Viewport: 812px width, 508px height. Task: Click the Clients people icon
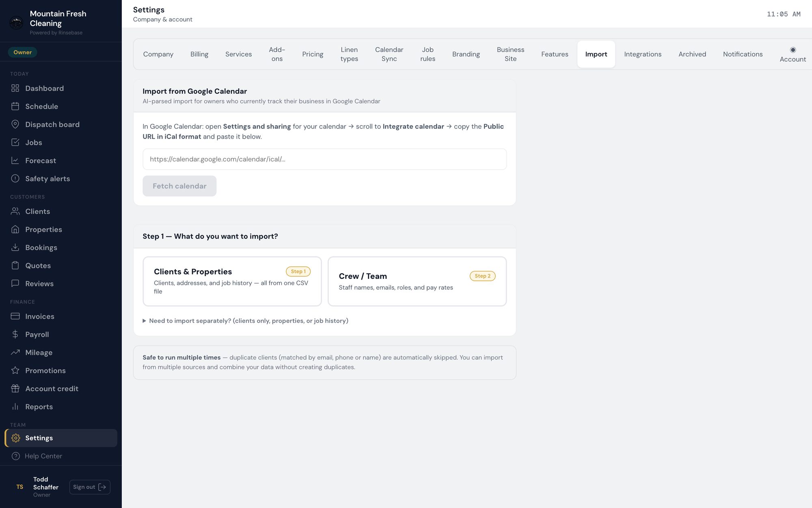tap(15, 211)
